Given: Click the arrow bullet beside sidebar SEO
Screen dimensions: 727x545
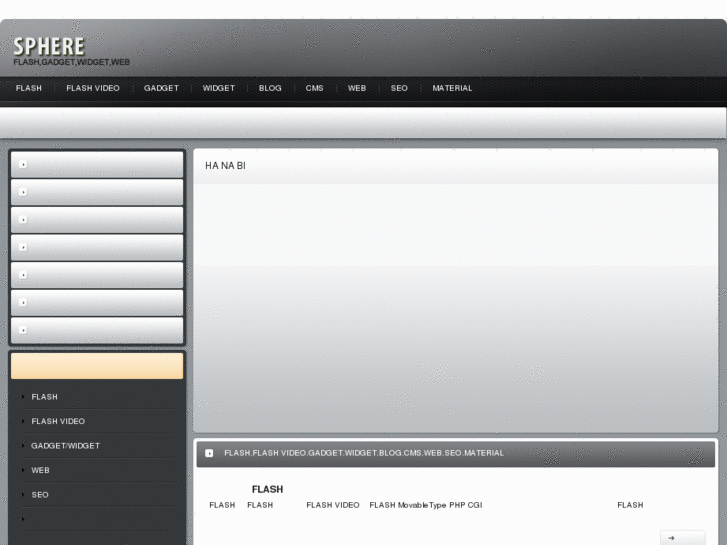Looking at the screenshot, I should point(23,494).
